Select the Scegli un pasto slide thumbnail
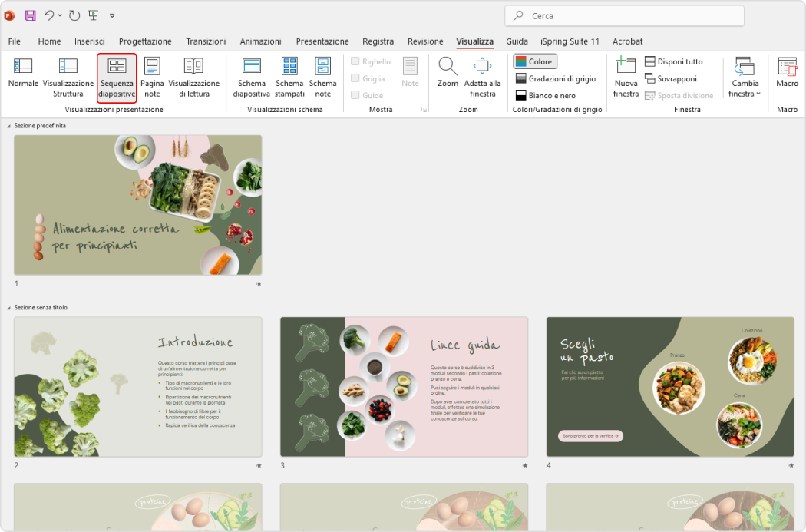The image size is (806, 532). pyautogui.click(x=669, y=388)
